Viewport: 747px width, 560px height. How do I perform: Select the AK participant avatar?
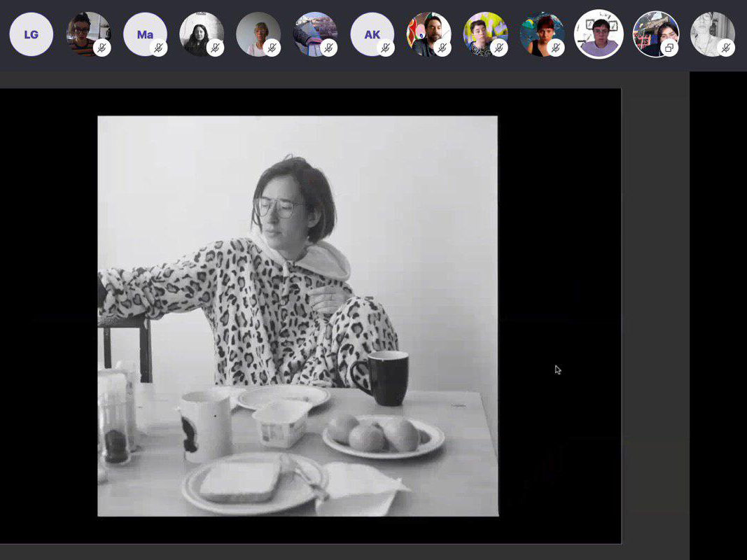pos(372,34)
